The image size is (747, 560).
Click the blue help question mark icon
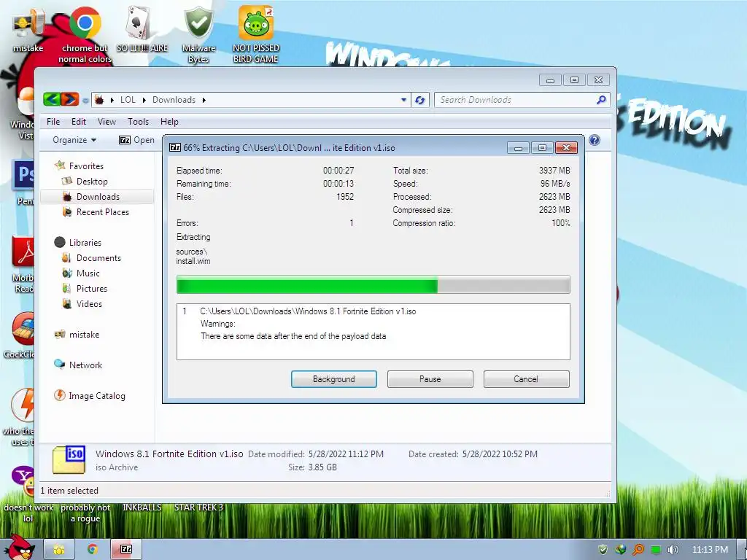tap(594, 140)
